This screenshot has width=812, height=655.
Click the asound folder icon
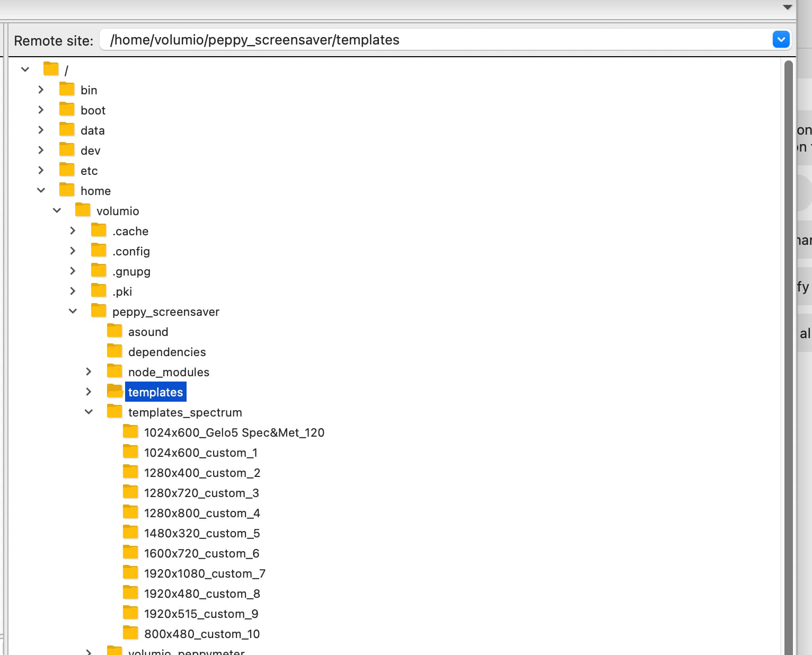[114, 331]
